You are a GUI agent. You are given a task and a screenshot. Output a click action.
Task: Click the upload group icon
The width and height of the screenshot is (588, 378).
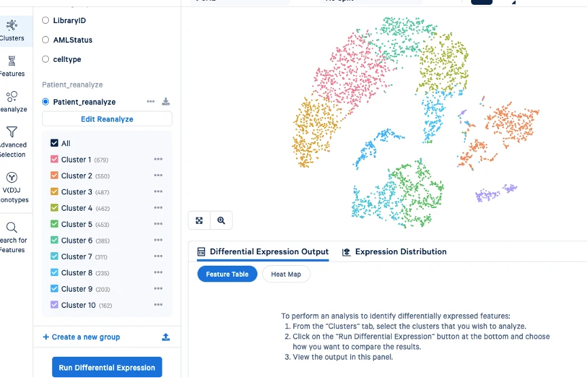pyautogui.click(x=166, y=337)
